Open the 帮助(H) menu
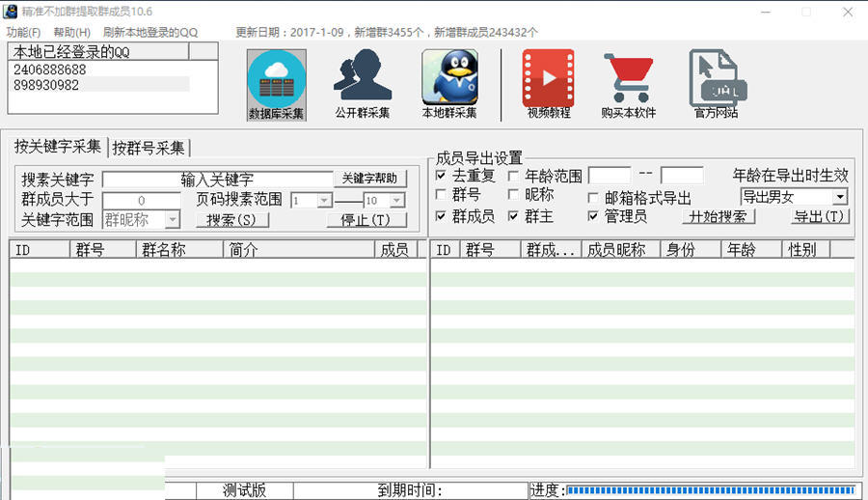868x500 pixels. 72,32
